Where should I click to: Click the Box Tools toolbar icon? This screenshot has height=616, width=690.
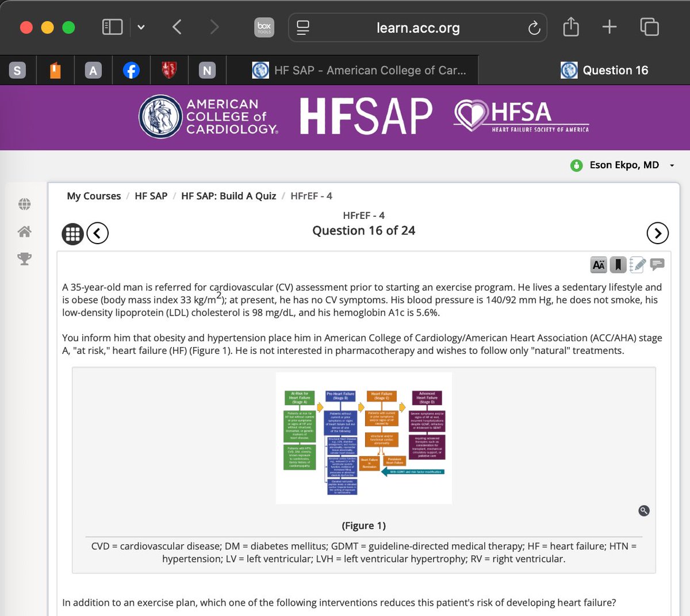point(264,27)
